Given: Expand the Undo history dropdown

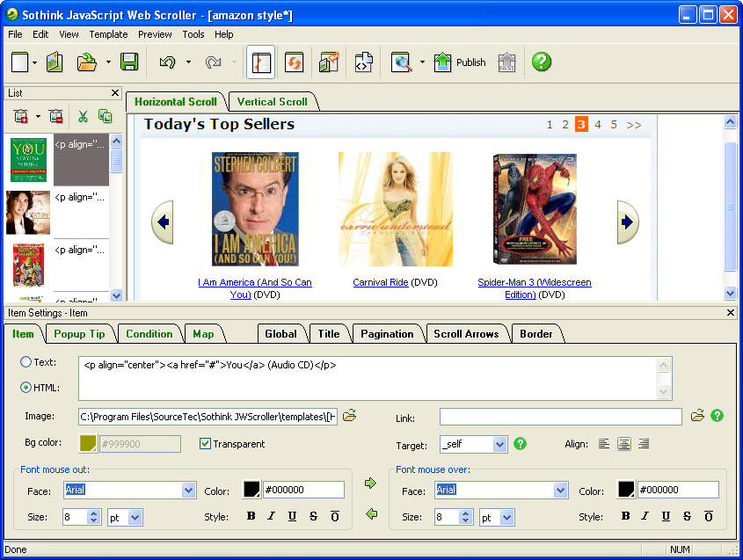Looking at the screenshot, I should click(188, 62).
